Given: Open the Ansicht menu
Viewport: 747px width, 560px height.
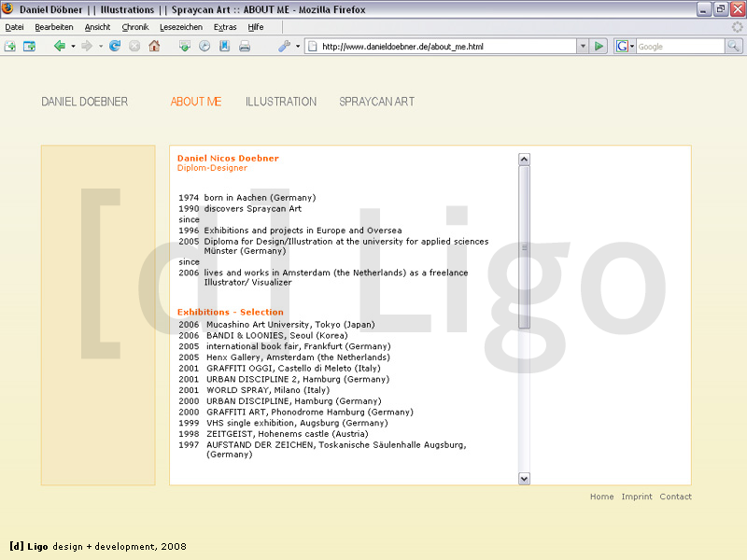Looking at the screenshot, I should tap(97, 27).
